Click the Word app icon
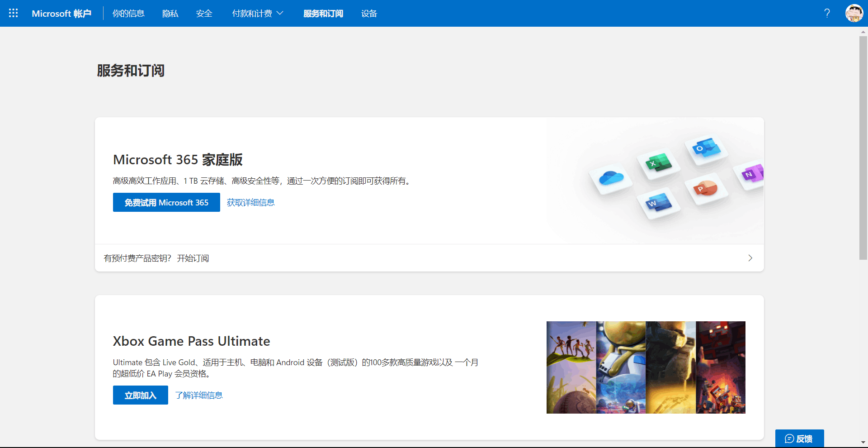This screenshot has width=868, height=448. 659,203
